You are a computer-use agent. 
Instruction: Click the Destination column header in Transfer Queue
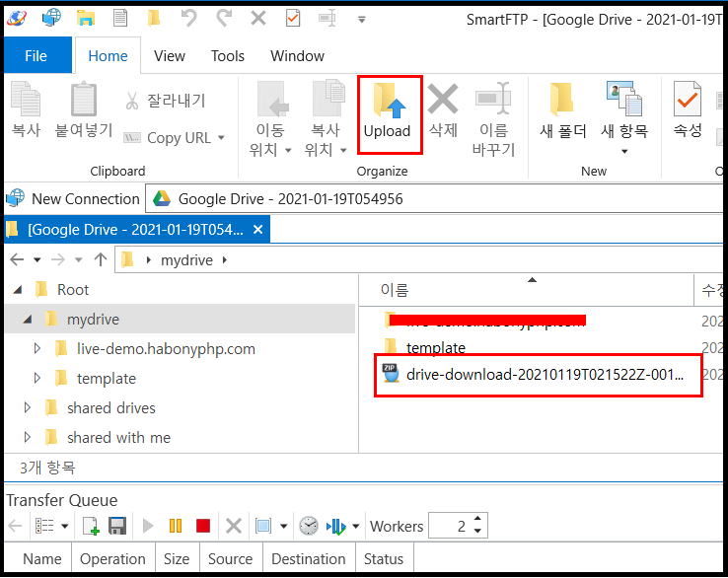tap(309, 559)
